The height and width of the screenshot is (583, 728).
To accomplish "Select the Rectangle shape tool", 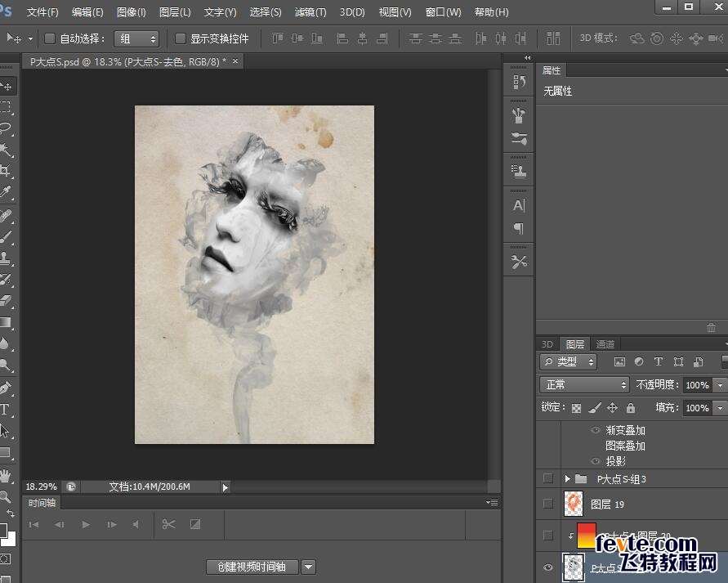I will (6, 452).
